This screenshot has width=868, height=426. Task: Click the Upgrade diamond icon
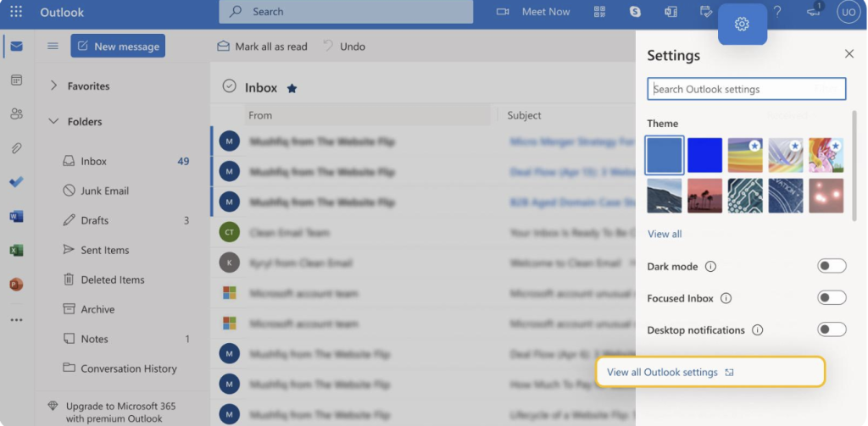tap(53, 406)
